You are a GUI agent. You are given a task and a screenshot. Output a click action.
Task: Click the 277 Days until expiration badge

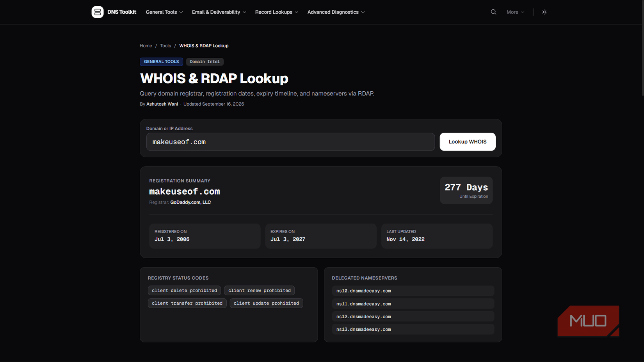point(466,190)
